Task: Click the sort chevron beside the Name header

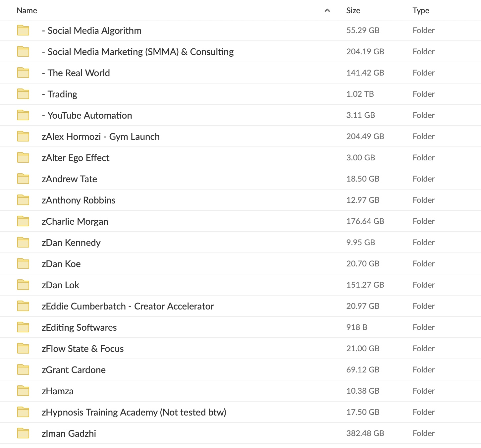Action: coord(327,10)
